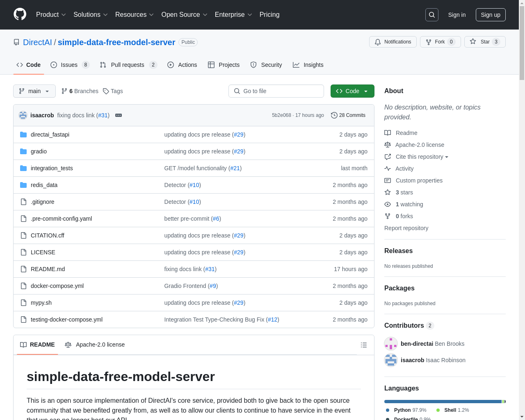Open the Packages heading link
The image size is (525, 420).
[399, 288]
